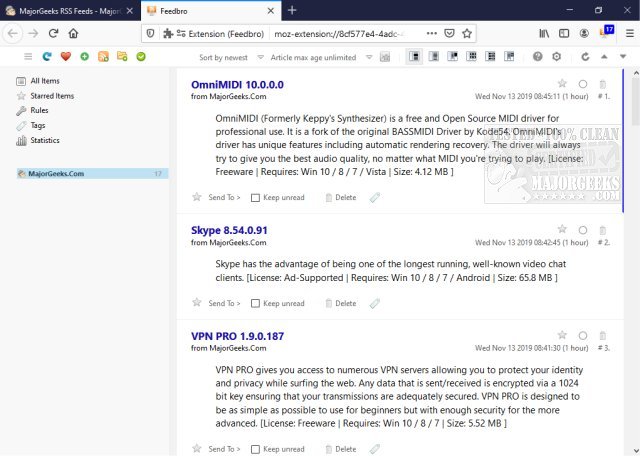The height and width of the screenshot is (456, 640).
Task: Open the VPN PRO 1.9.0.187 article link
Action: tap(238, 334)
